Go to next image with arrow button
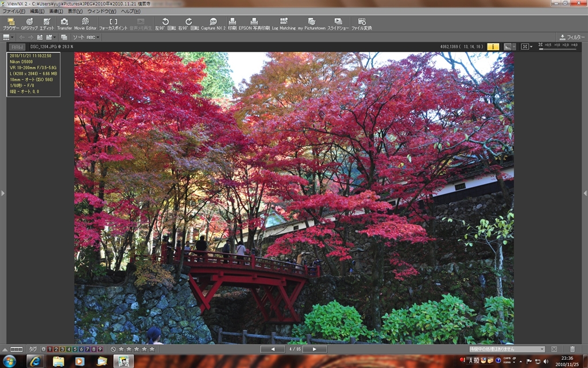The width and height of the screenshot is (588, 368). [315, 349]
